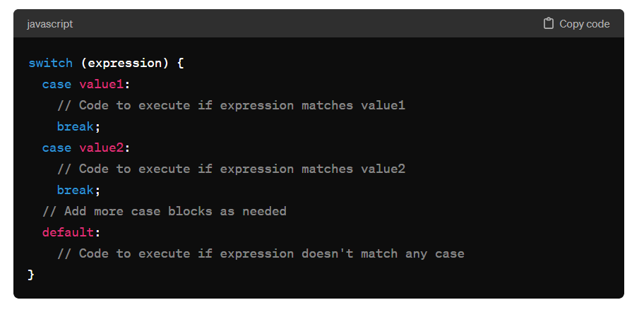This screenshot has height=312, width=644.
Task: Click the javascript language label
Action: (49, 24)
